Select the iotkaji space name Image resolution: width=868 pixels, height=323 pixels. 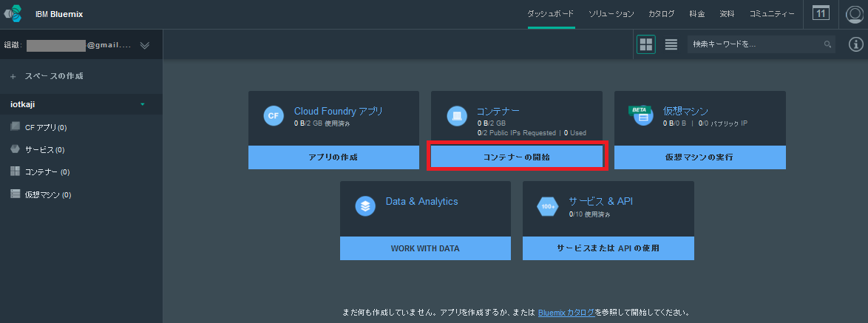(x=23, y=104)
